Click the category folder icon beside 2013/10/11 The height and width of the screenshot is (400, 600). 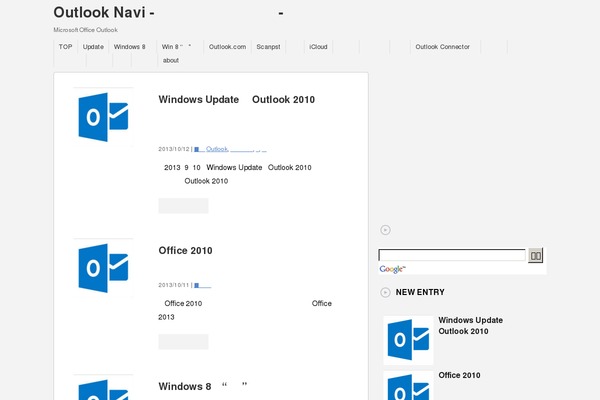point(197,285)
